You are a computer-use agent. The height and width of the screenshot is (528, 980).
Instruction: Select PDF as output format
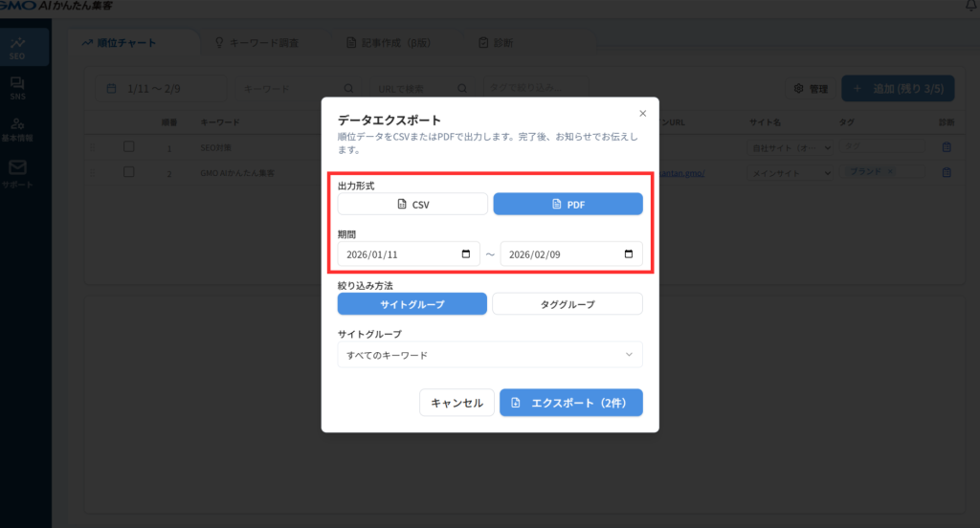point(568,205)
